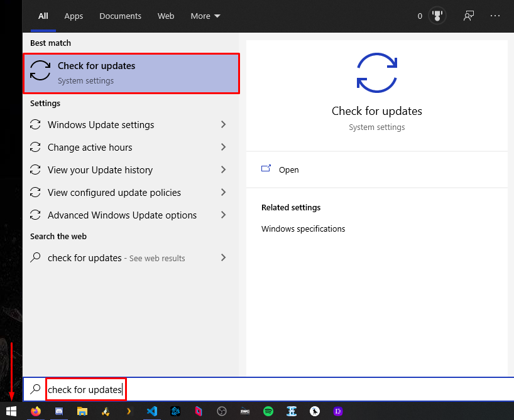This screenshot has height=420, width=514.
Task: Open Discord from the taskbar
Action: tap(59, 411)
